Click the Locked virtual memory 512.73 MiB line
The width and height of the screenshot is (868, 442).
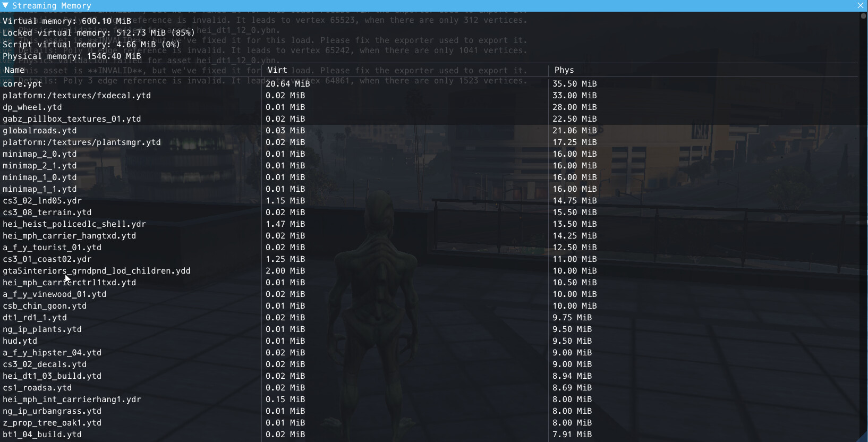(99, 33)
